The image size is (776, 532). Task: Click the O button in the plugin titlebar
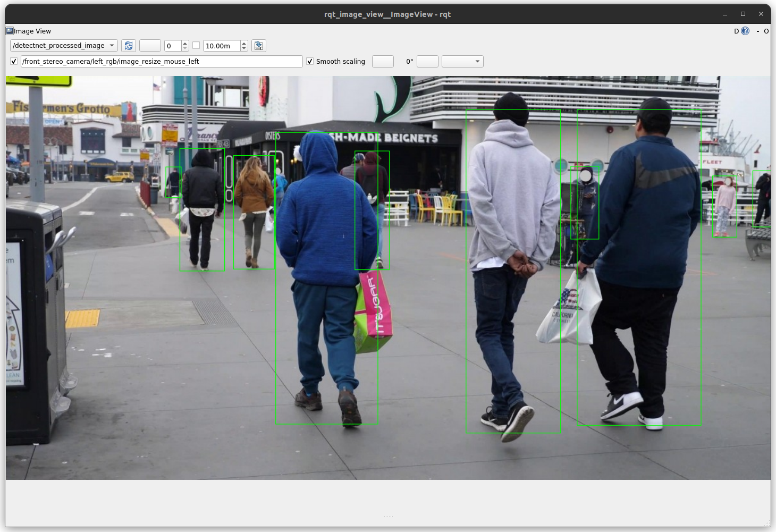[766, 31]
